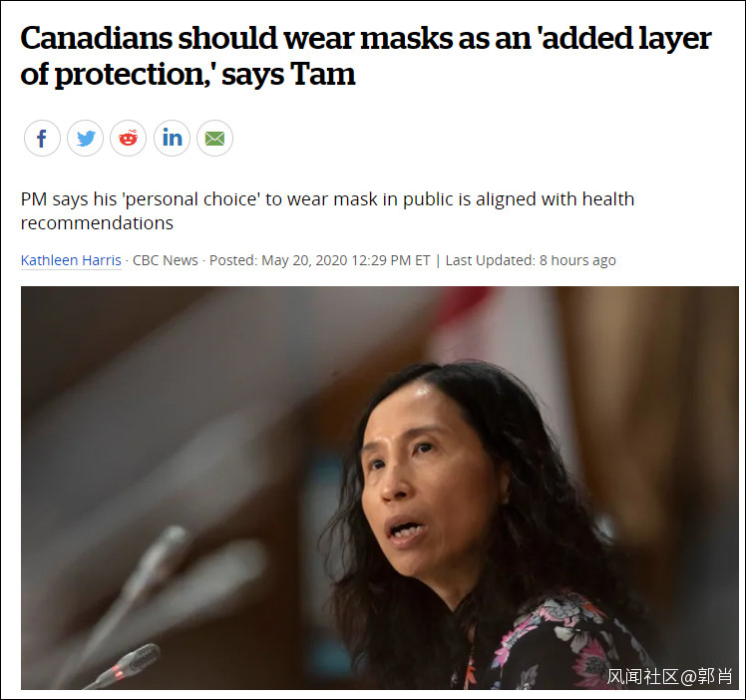Open author Kathleen Harris's profile link
Screen dimensions: 746x700
[x=71, y=260]
